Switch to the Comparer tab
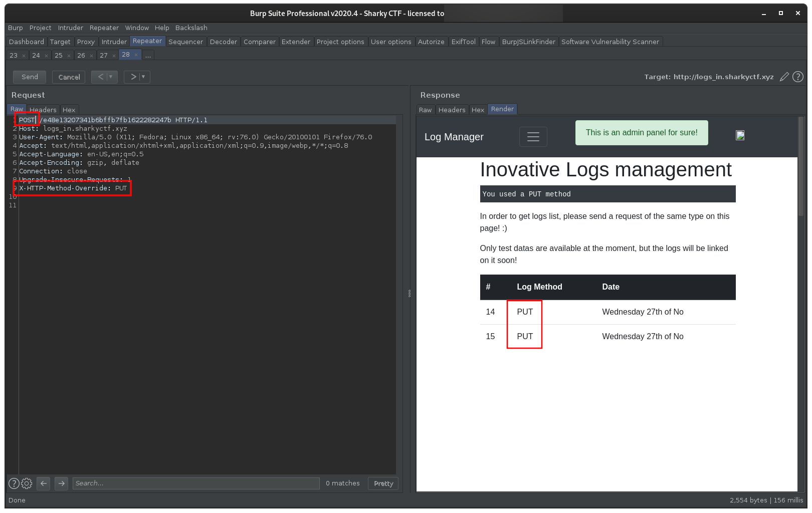 (x=260, y=42)
